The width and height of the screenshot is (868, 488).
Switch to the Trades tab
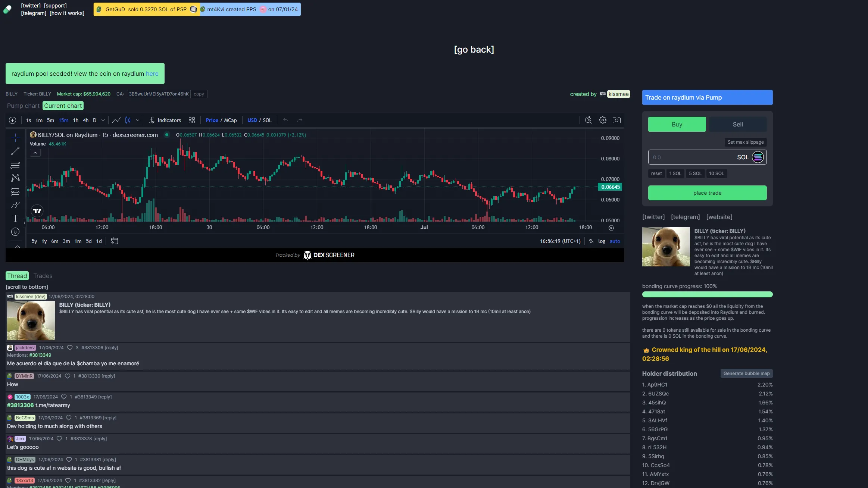click(43, 276)
